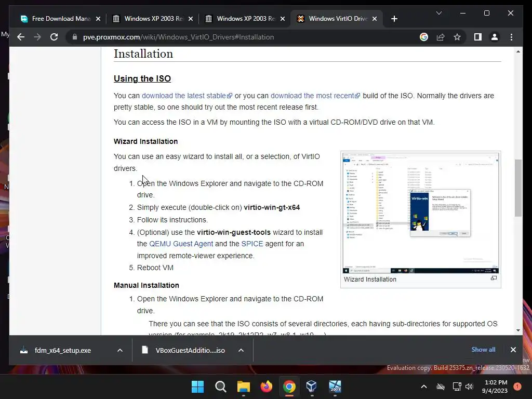Show all downloads
This screenshot has height=399, width=532.
(483, 350)
